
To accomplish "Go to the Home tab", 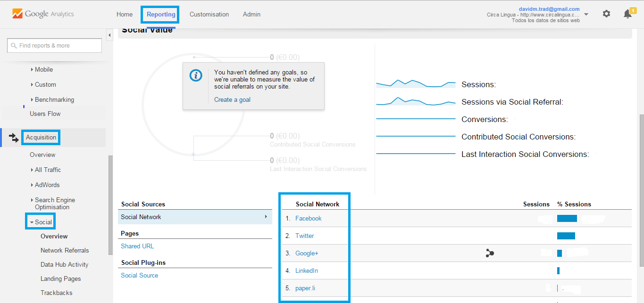I will (x=125, y=14).
